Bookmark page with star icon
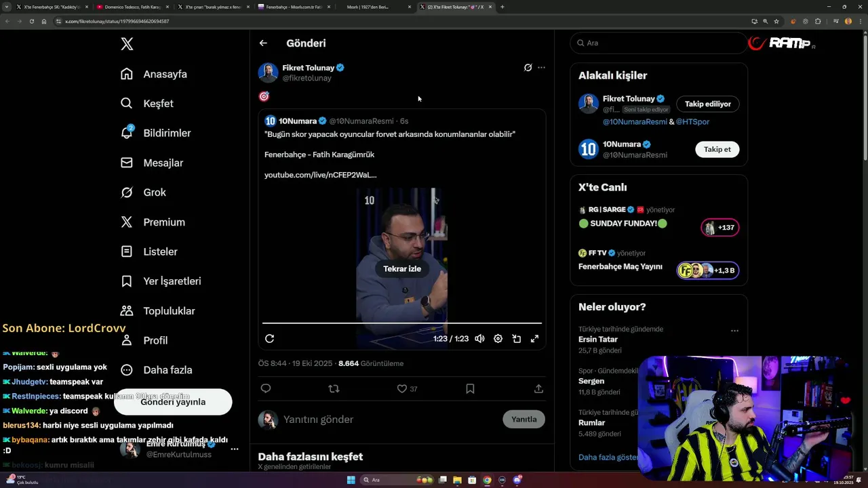Screen dimensions: 868x488 click(x=776, y=21)
